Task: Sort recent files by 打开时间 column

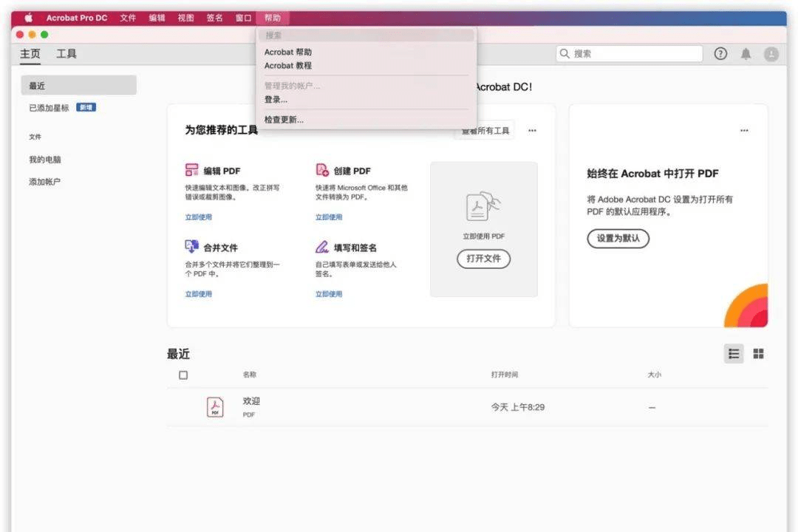Action: pos(505,375)
